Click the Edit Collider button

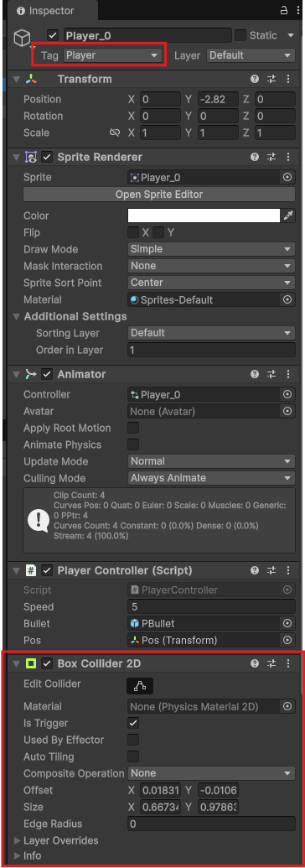[x=140, y=686]
